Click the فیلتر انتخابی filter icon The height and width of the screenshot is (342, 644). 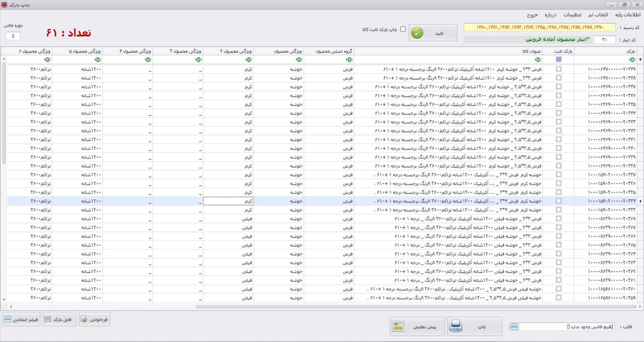pos(8,320)
